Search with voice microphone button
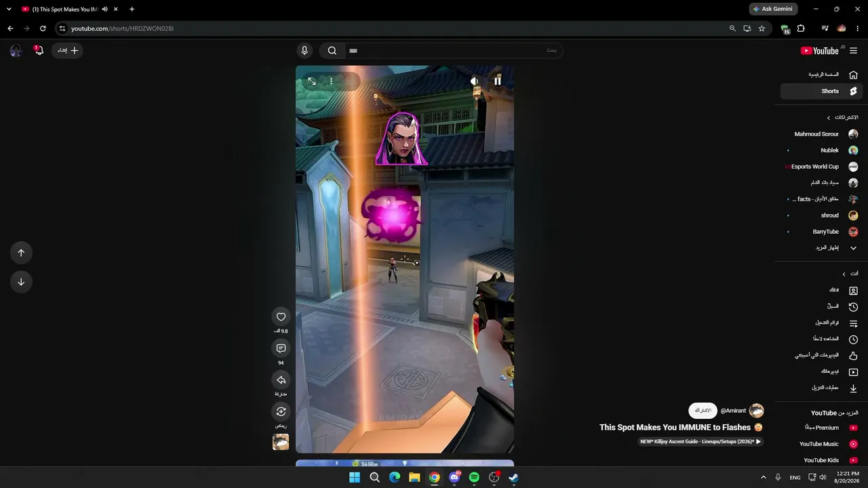 point(304,50)
